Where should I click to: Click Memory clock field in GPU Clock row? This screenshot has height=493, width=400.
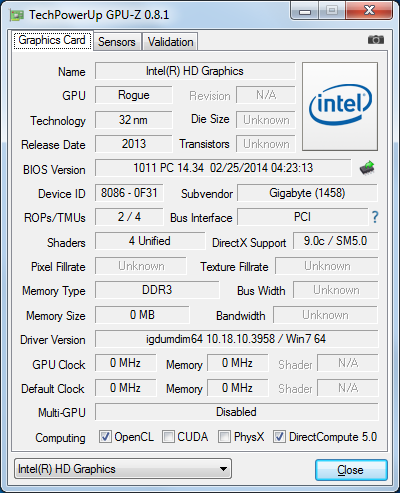(x=238, y=363)
